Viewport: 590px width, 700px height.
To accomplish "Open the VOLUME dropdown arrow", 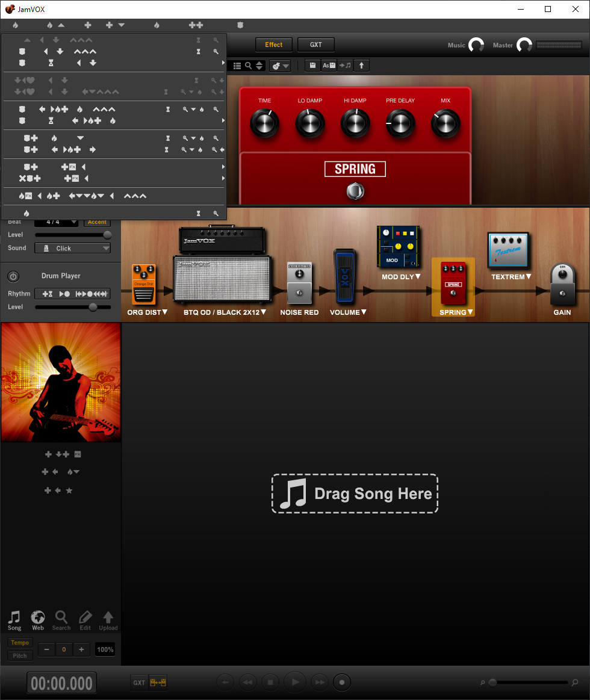I will coord(364,312).
